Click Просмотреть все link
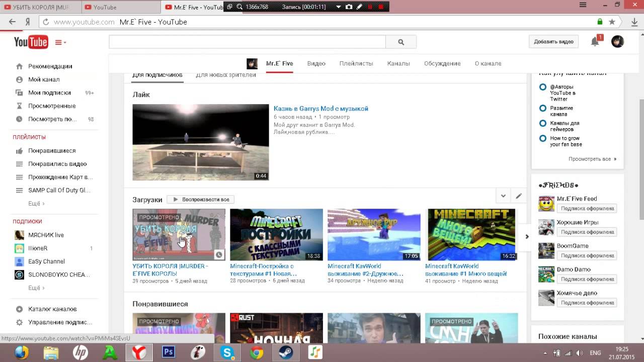Screen dimensions: 644x362 click(x=592, y=159)
